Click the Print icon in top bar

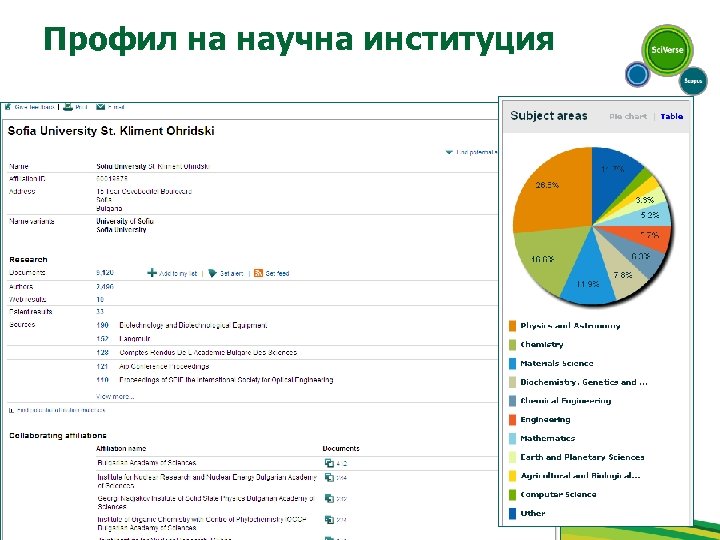tap(68, 107)
